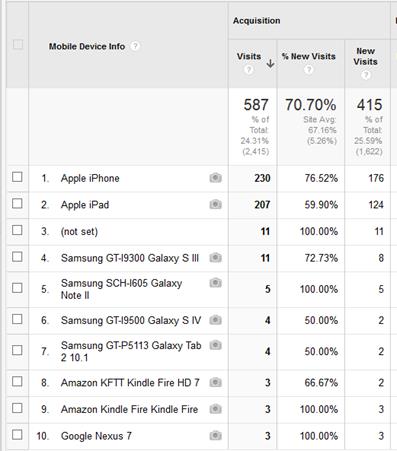The width and height of the screenshot is (397, 451).
Task: Sort by % New Visits column header
Action: (x=309, y=56)
